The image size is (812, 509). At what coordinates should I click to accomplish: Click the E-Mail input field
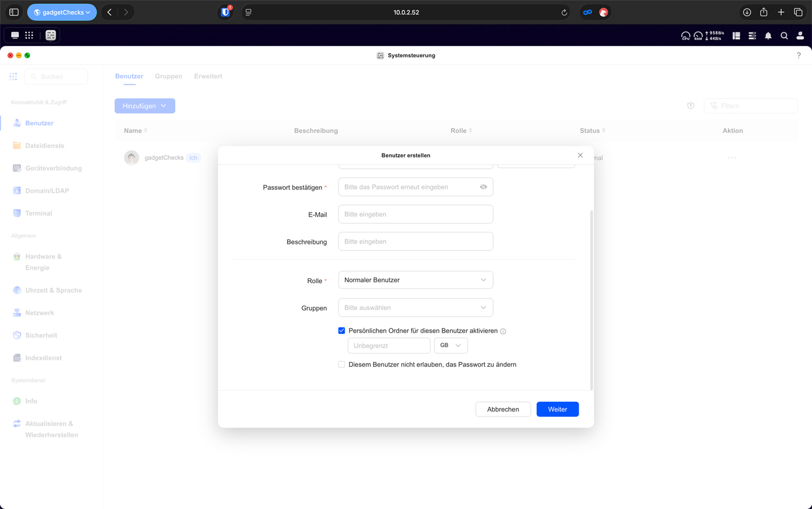click(415, 214)
